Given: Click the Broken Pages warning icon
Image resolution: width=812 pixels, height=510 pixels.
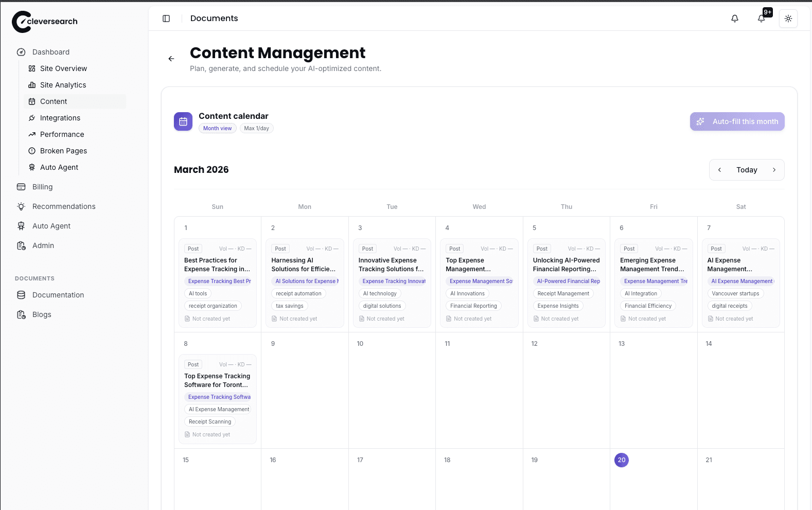Looking at the screenshot, I should [32, 151].
